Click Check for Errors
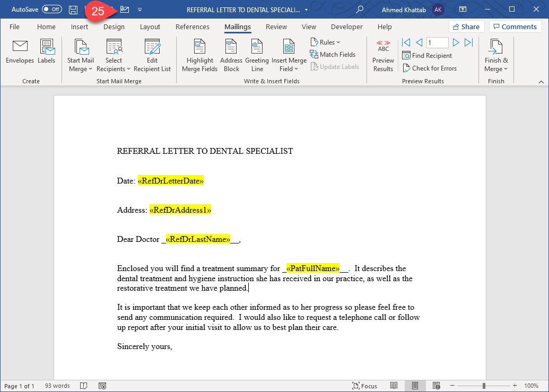Screen dimensions: 549x392 coord(430,68)
